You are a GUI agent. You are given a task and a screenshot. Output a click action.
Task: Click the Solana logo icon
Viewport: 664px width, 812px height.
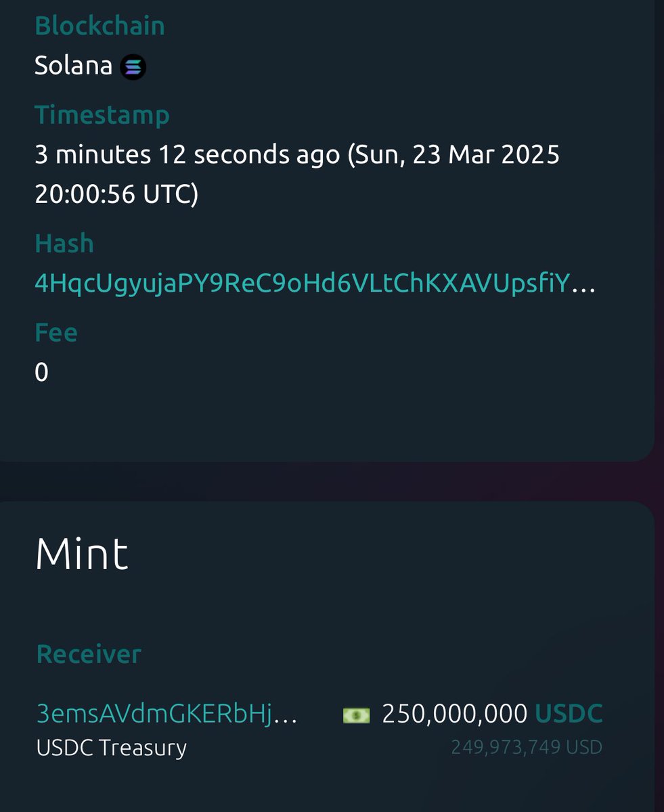[x=133, y=66]
